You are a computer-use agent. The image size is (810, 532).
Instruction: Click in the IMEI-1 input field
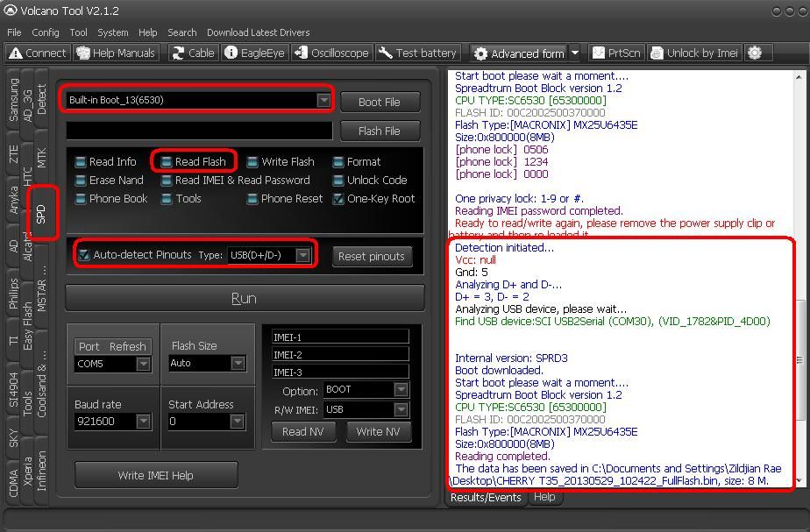click(x=340, y=337)
